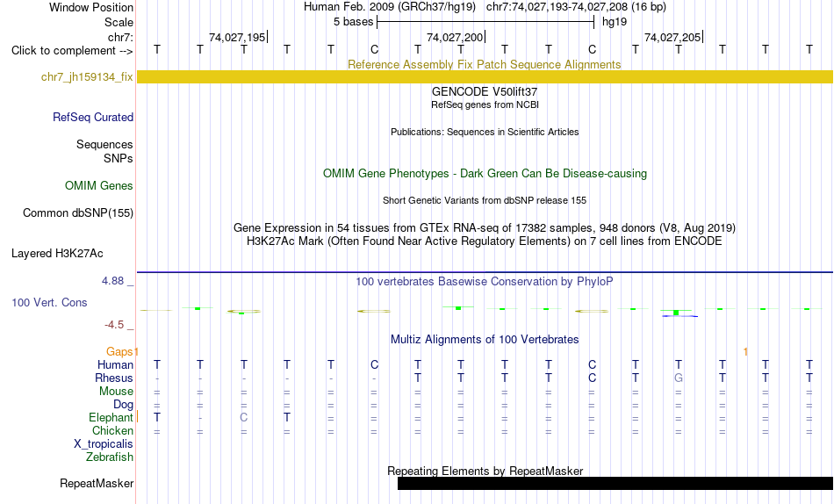834x504 pixels.
Task: Click the 'RefSeq genes from NCBI' title
Action: (485, 104)
